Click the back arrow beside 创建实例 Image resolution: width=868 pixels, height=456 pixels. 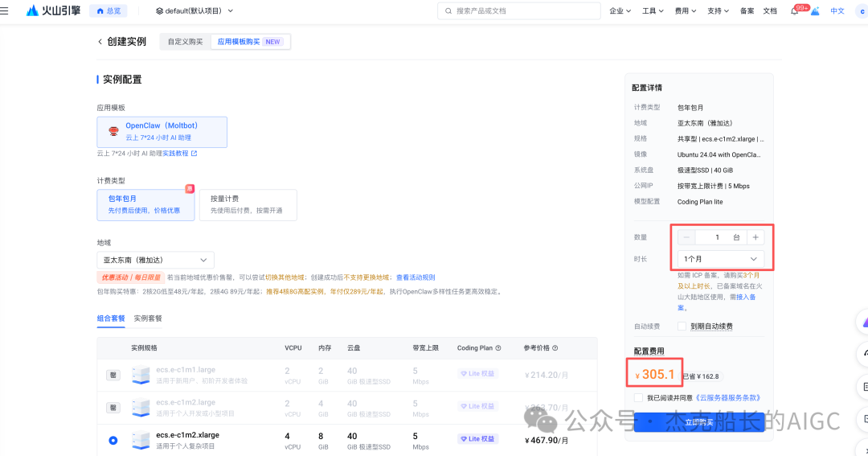point(100,42)
